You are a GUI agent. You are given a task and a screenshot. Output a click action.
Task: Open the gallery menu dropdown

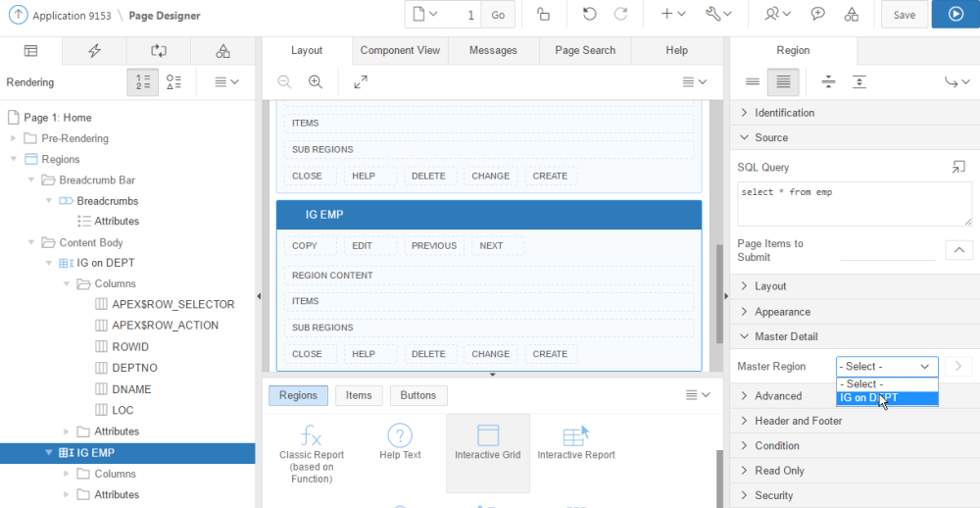(x=698, y=395)
